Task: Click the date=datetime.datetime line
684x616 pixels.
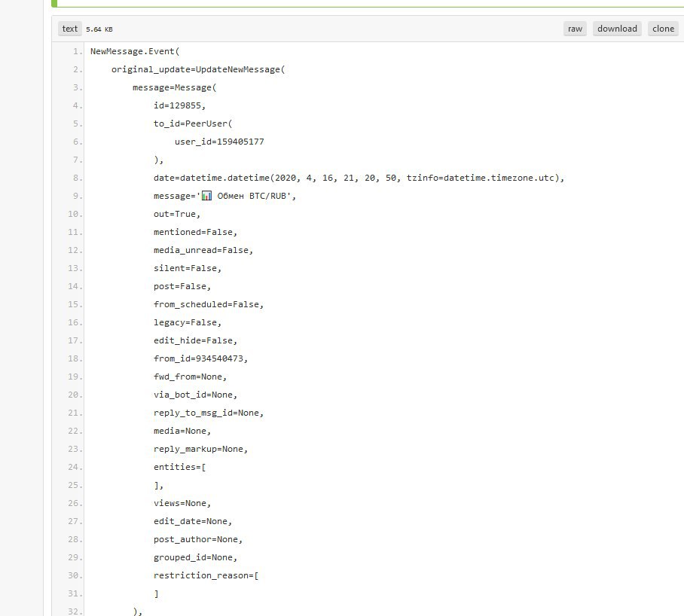Action: pos(359,178)
